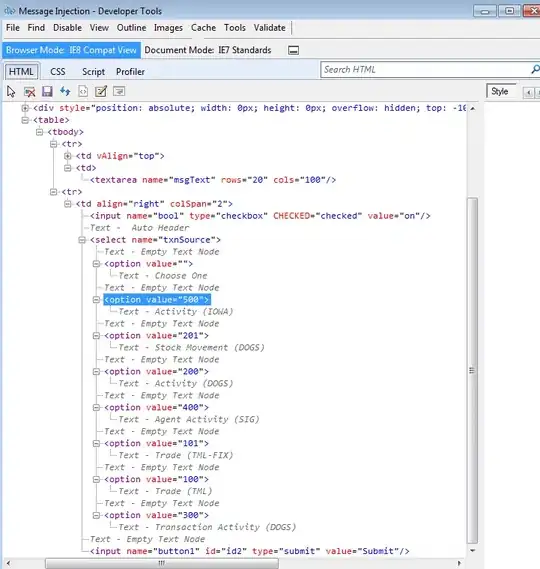Activate the select element by click arrow tool

11,91
